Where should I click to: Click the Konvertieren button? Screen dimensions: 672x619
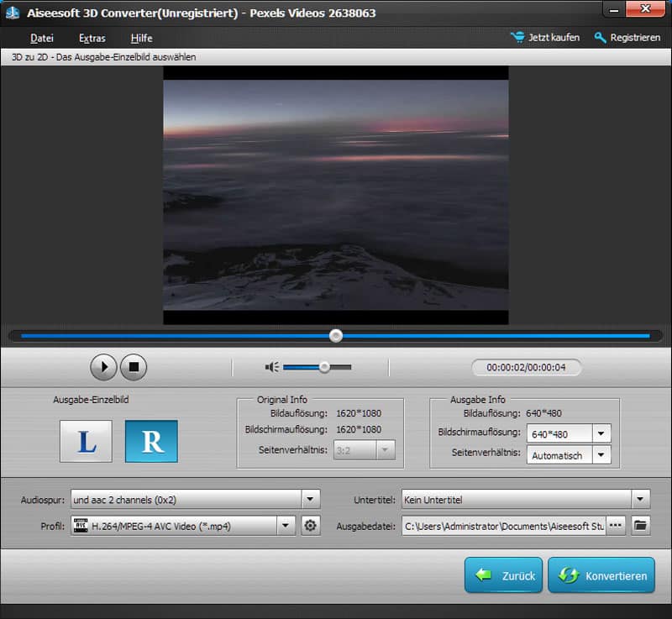point(601,576)
